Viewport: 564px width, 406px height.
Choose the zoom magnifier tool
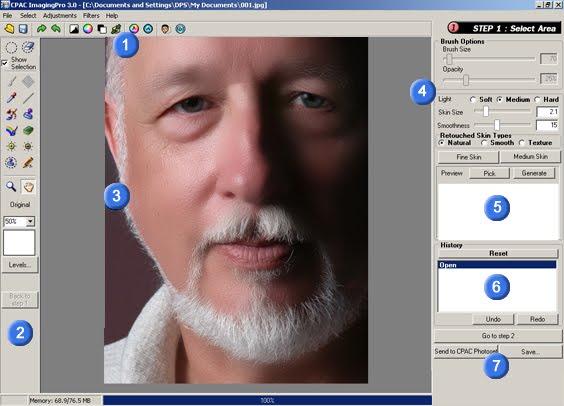[11, 187]
